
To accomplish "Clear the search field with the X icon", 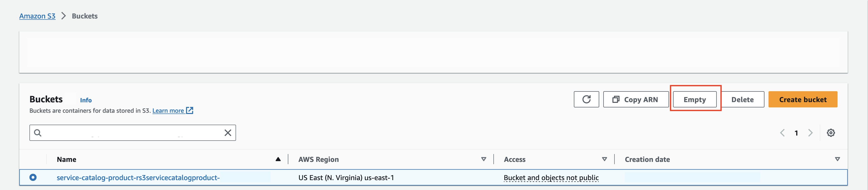I will [x=228, y=132].
